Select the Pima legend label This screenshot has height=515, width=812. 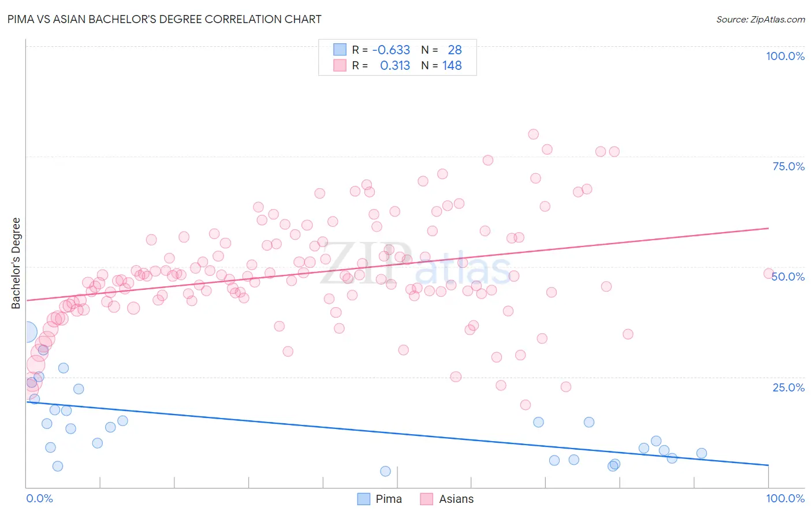tap(389, 499)
